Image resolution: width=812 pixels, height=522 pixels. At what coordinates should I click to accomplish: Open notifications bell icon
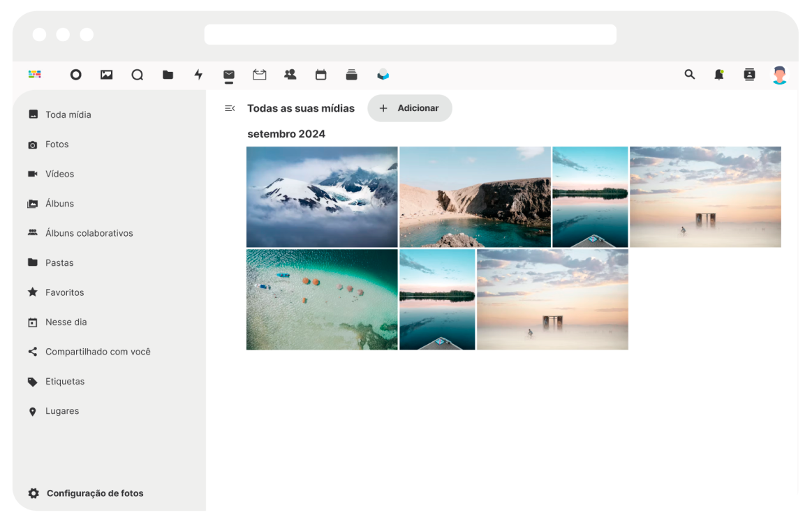(719, 75)
